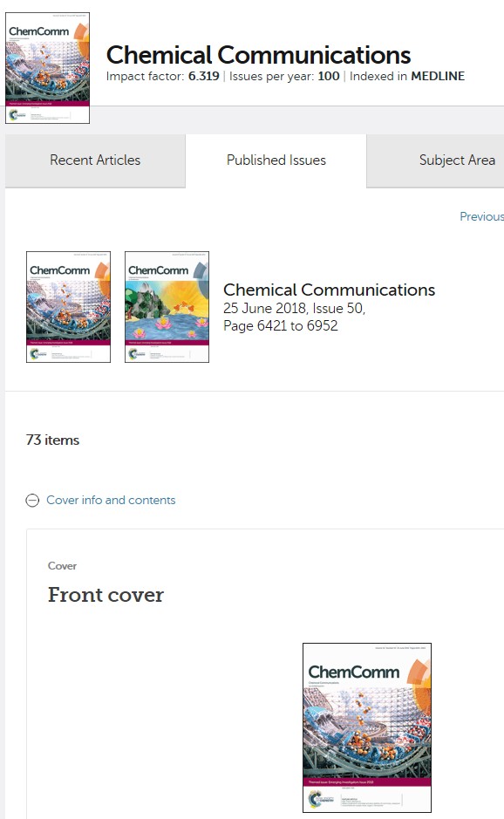Click the Chemical Communications page heading

[x=259, y=54]
